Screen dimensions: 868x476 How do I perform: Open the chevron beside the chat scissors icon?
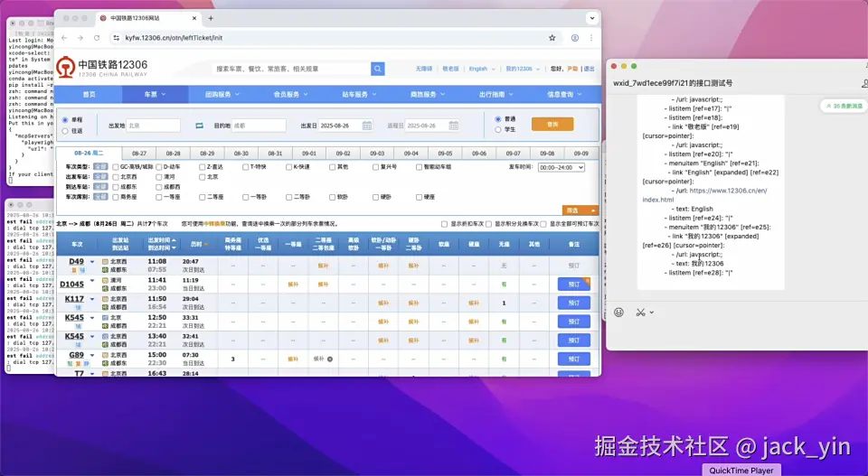(x=652, y=313)
